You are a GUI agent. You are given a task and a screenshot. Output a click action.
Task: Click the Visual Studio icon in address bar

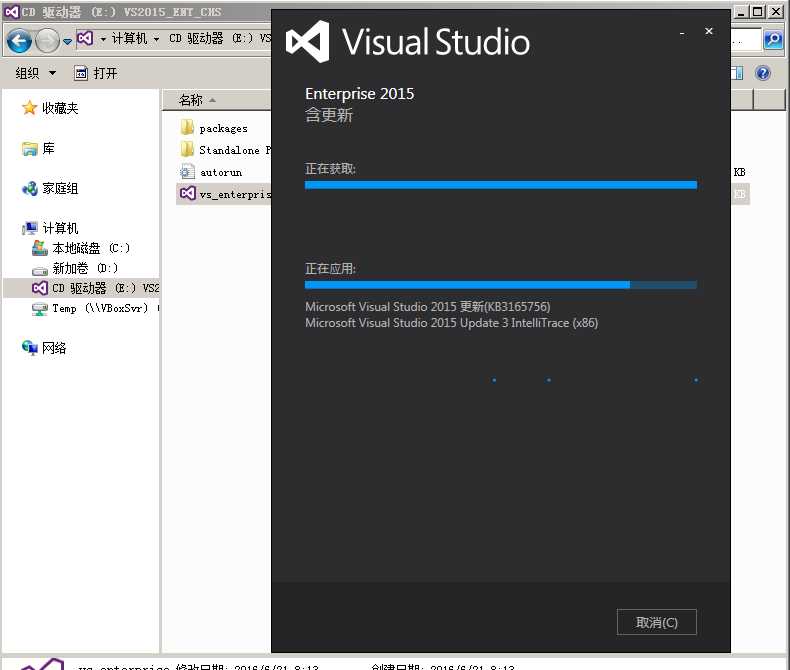[85, 38]
